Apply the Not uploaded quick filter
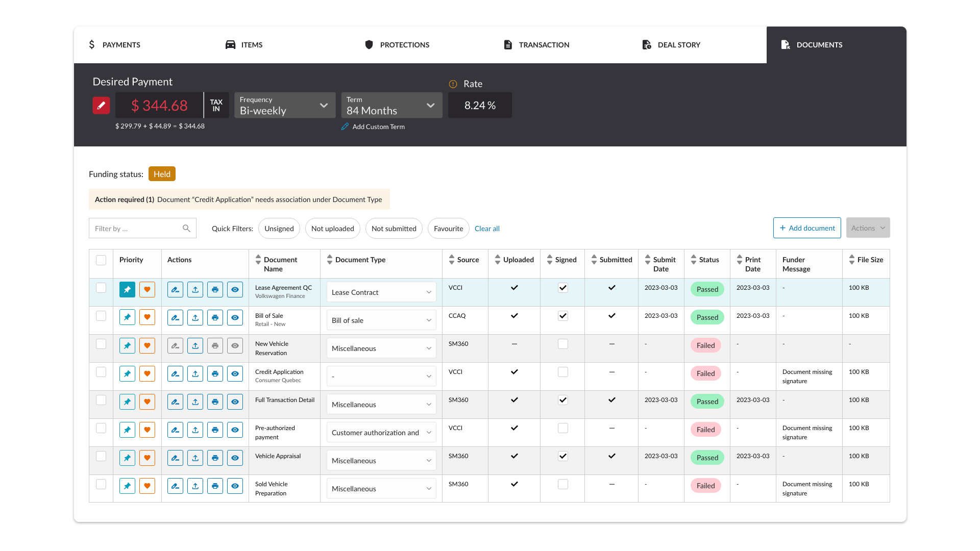 [332, 229]
